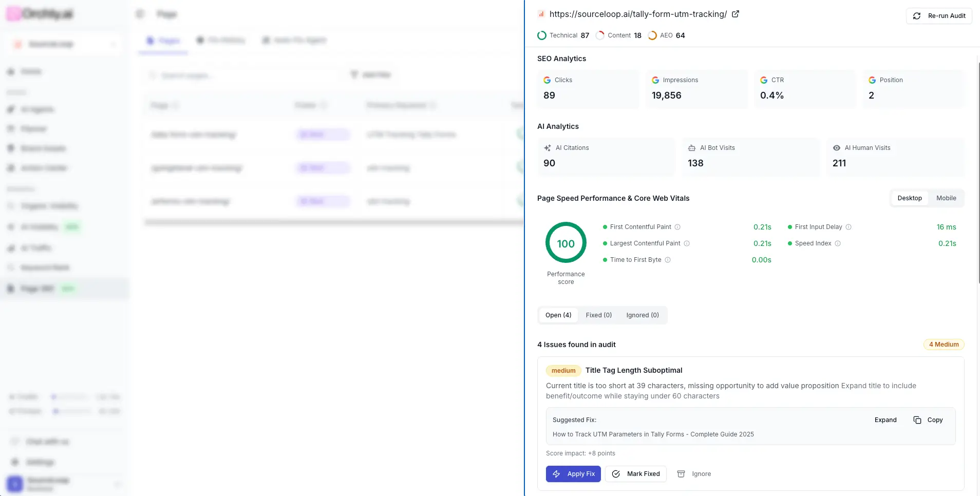Collapse the sidebar with the hamburger icon
Image resolution: width=980 pixels, height=496 pixels.
(140, 14)
